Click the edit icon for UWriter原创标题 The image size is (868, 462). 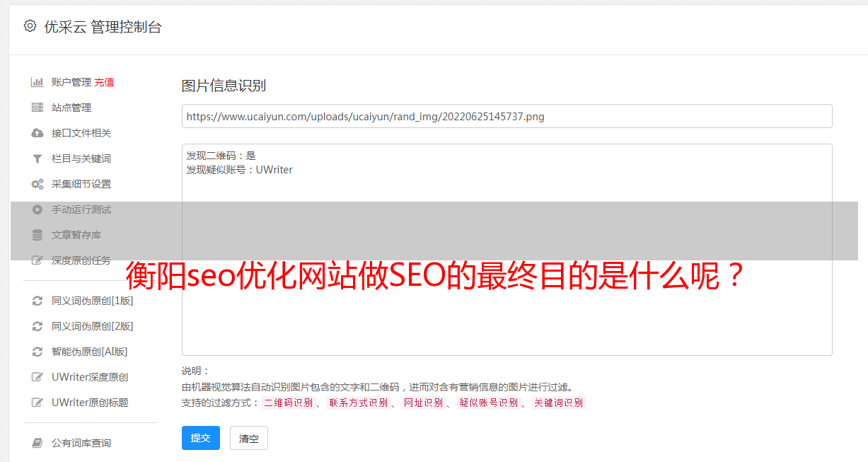(x=37, y=403)
